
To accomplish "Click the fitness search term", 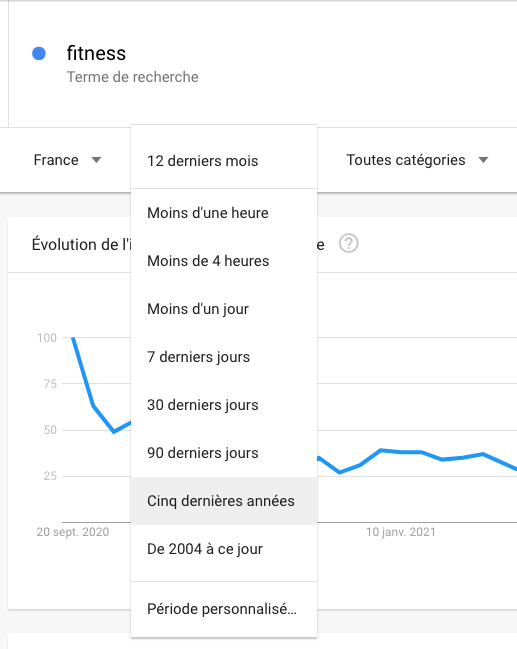I will (96, 53).
